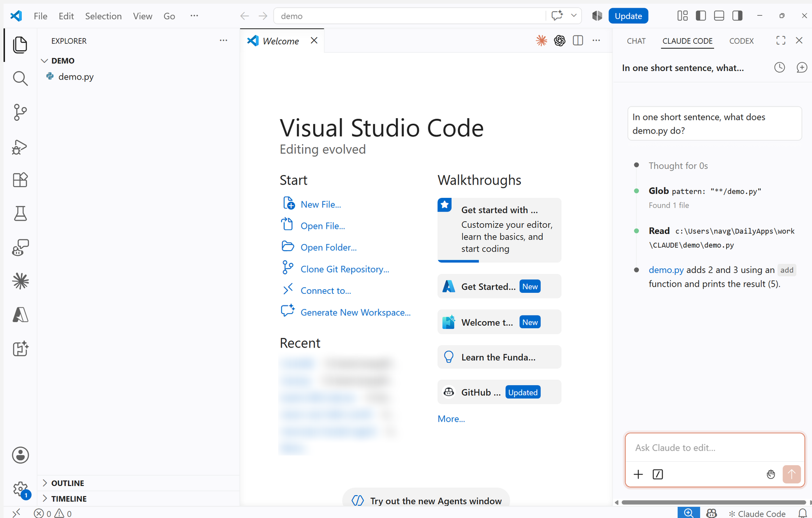The height and width of the screenshot is (518, 812).
Task: Open the Run and Debug view
Action: pyautogui.click(x=20, y=146)
